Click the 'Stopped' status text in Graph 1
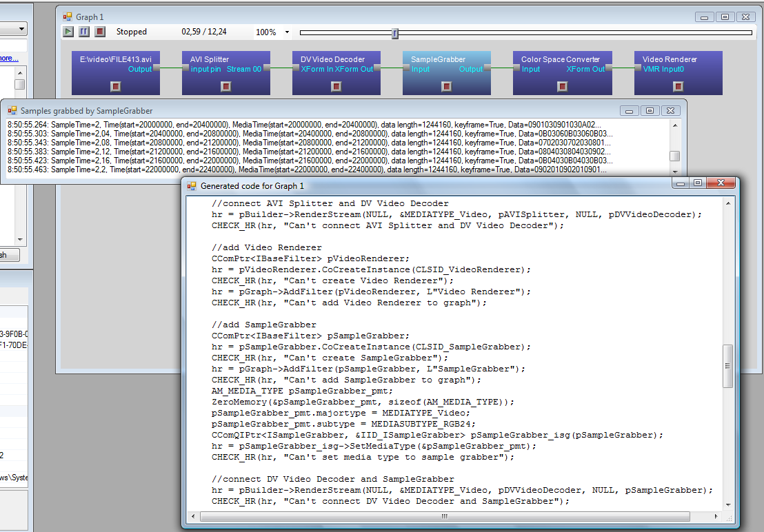Image resolution: width=764 pixels, height=532 pixels. pyautogui.click(x=132, y=32)
